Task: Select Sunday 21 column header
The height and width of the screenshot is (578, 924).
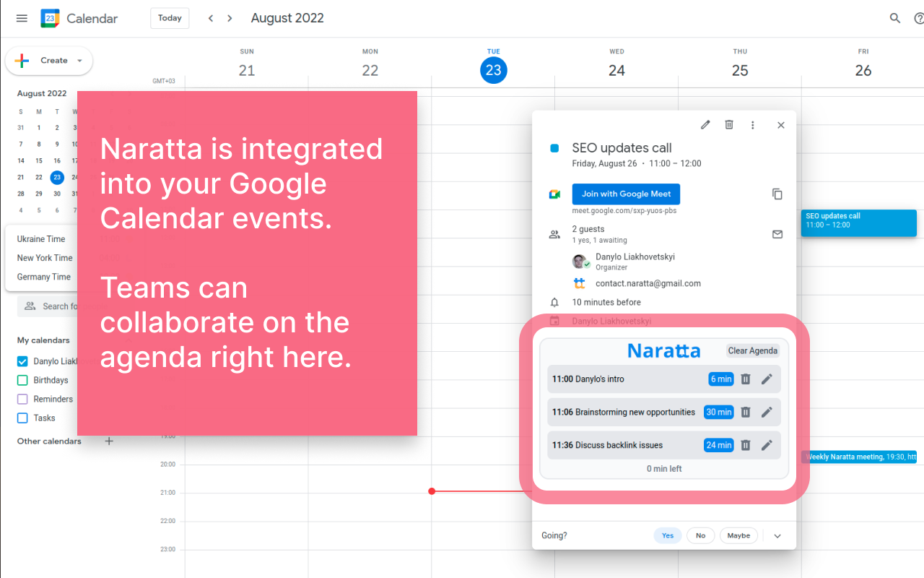Action: tap(247, 64)
